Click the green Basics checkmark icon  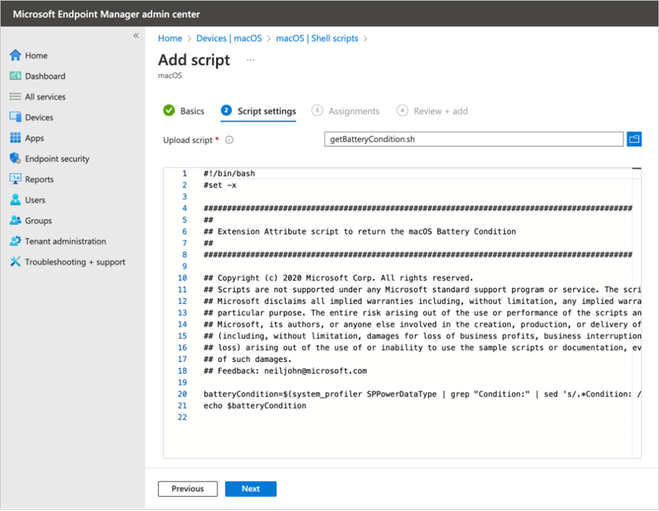coord(169,110)
